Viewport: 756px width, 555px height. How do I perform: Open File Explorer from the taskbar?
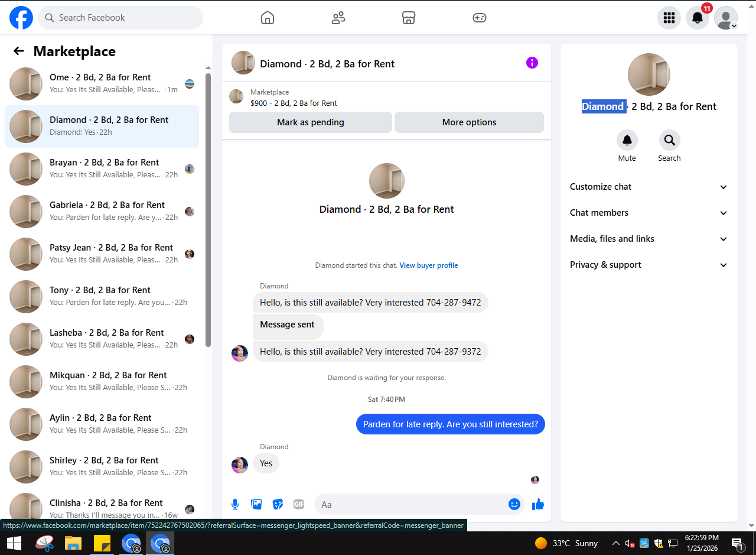pos(73,543)
